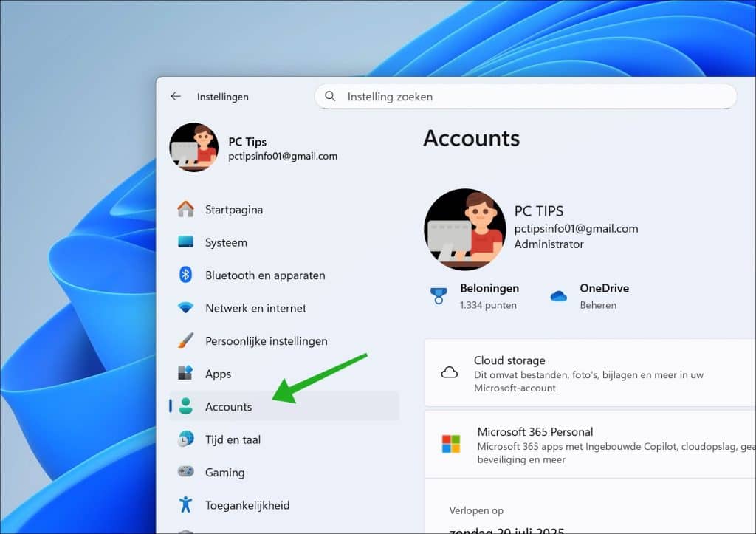Image resolution: width=756 pixels, height=534 pixels.
Task: Select Accounts in the sidebar
Action: click(284, 406)
